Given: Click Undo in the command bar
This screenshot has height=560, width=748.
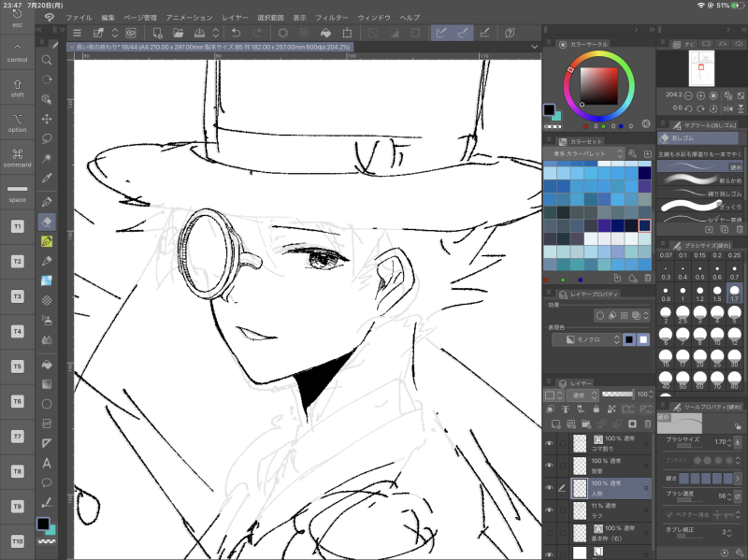Looking at the screenshot, I should tap(237, 33).
